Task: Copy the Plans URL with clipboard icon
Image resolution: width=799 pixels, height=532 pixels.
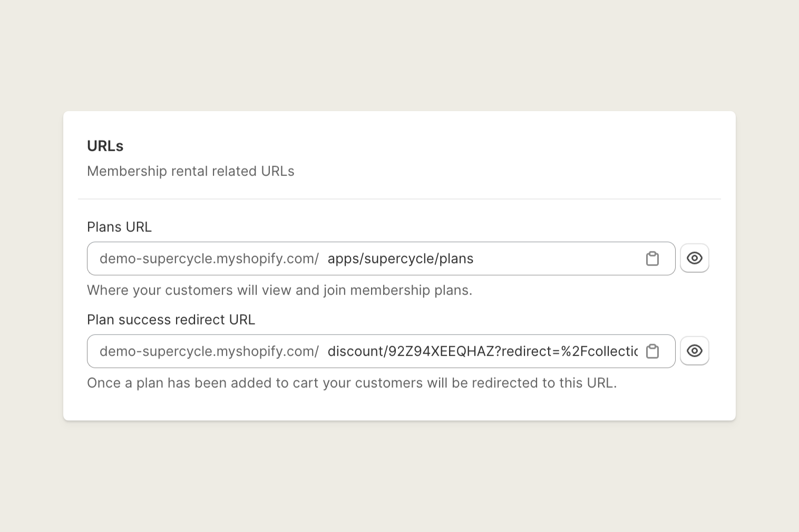Action: (x=652, y=259)
